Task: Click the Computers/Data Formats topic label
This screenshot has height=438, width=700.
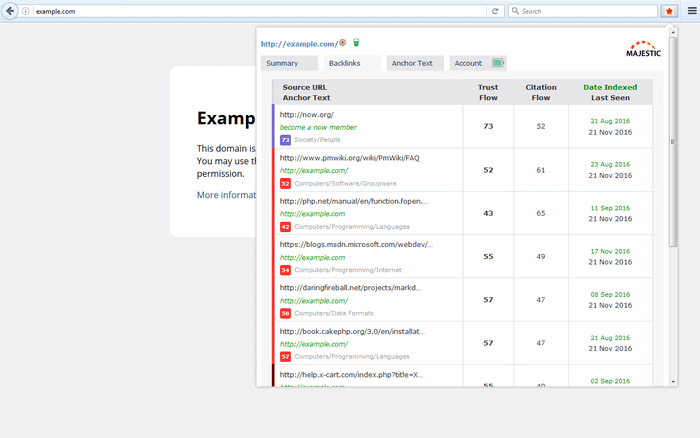Action: 333,313
